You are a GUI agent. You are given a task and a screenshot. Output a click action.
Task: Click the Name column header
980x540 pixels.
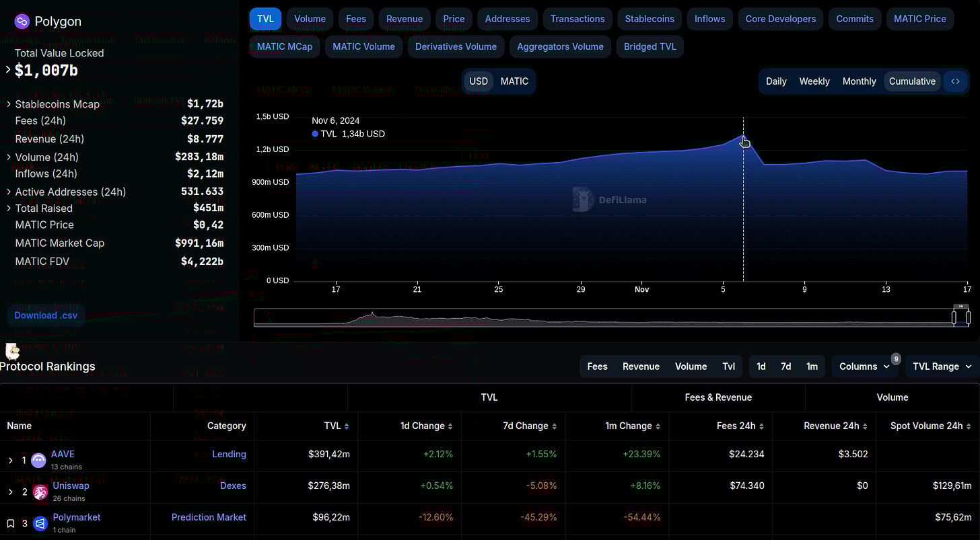(x=19, y=426)
